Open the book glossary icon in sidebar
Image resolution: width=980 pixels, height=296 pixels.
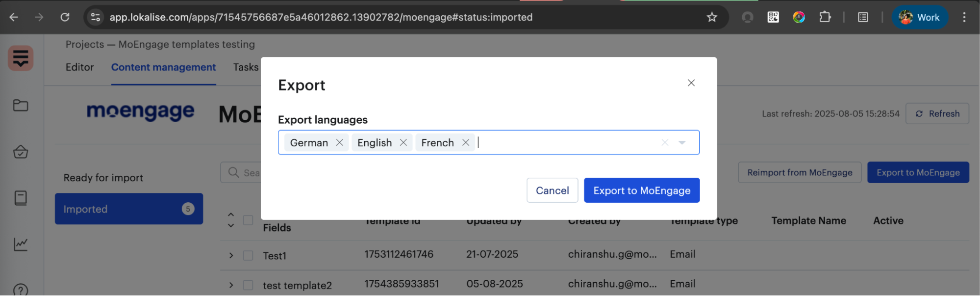[x=21, y=198]
